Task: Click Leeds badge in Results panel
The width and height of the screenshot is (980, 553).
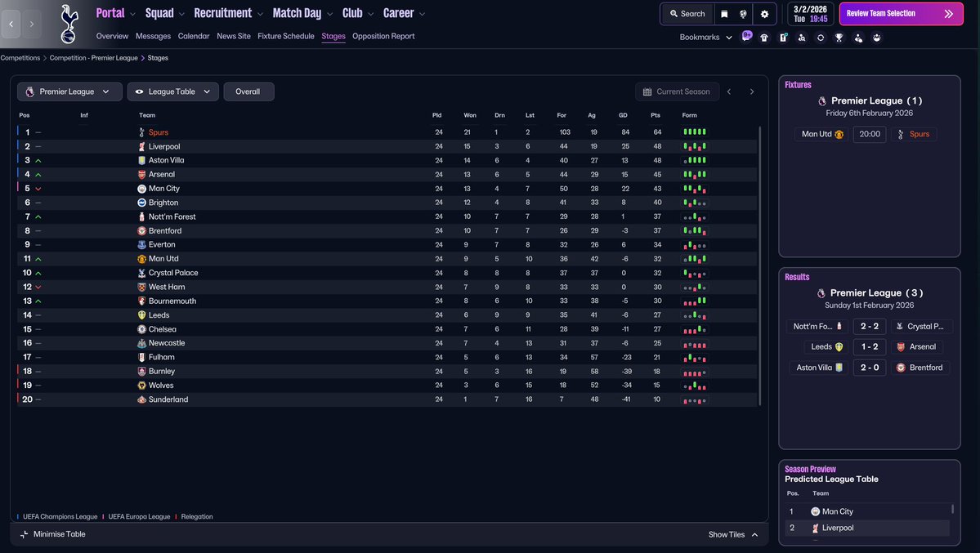Action: point(839,347)
